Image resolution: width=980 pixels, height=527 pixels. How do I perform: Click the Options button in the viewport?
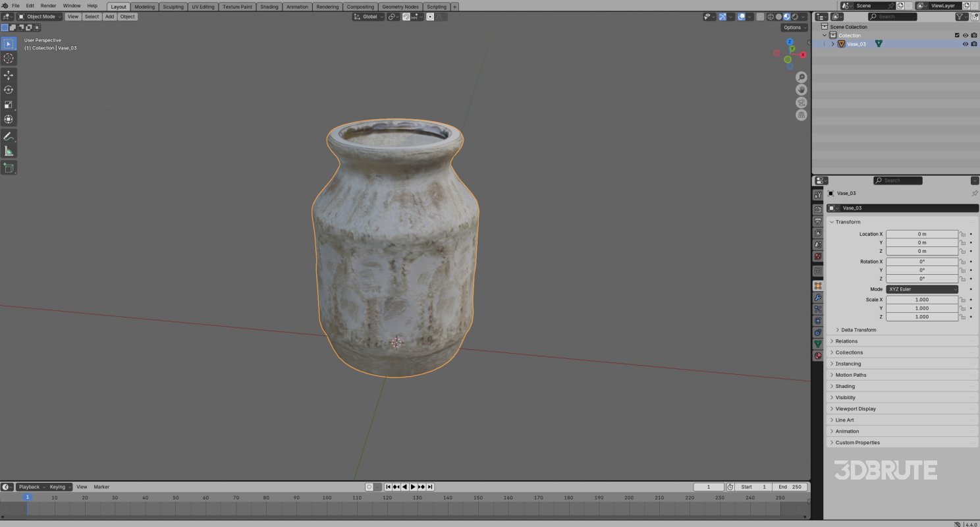click(794, 27)
